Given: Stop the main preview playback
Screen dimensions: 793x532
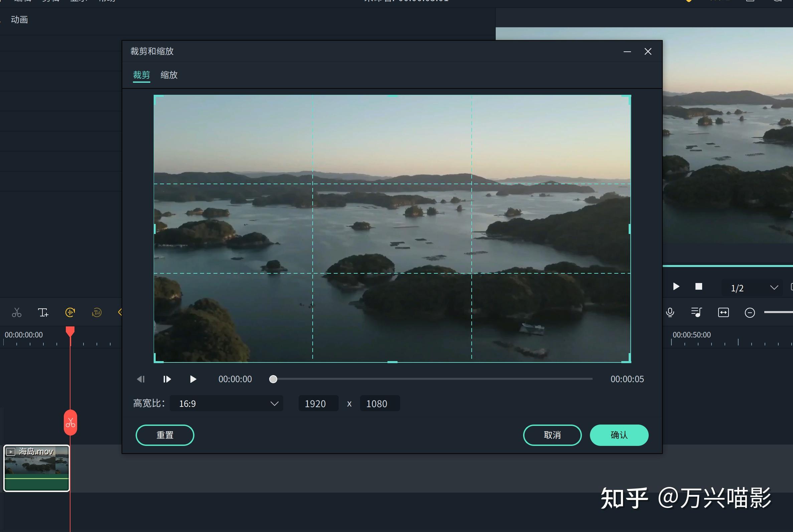Looking at the screenshot, I should coord(698,287).
